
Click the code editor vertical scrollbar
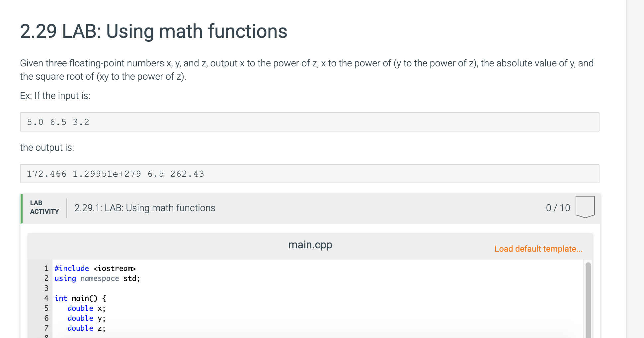[588, 299]
